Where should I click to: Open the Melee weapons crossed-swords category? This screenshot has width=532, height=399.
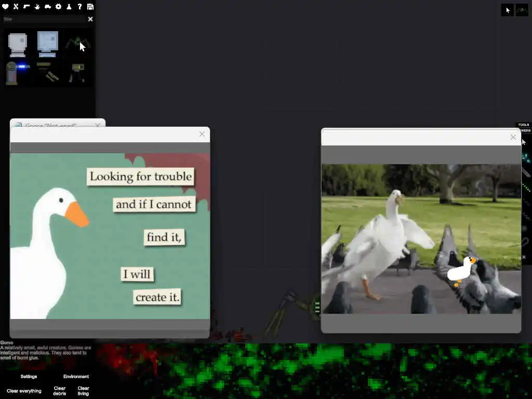pos(16,6)
